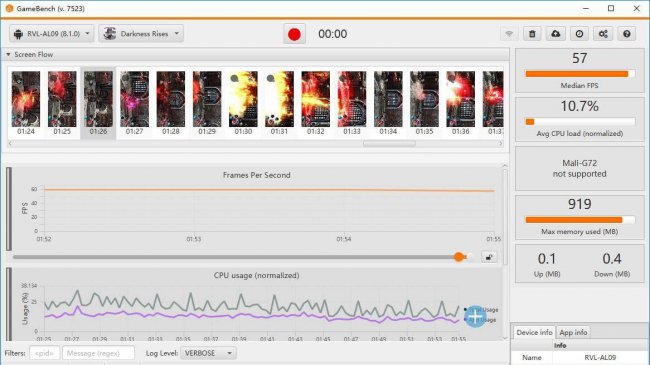
Task: Click the Mali-G72 not supported panel
Action: [580, 168]
